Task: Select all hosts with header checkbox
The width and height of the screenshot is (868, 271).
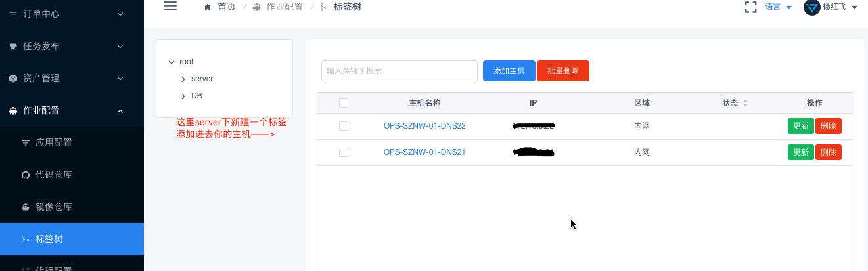Action: [344, 103]
